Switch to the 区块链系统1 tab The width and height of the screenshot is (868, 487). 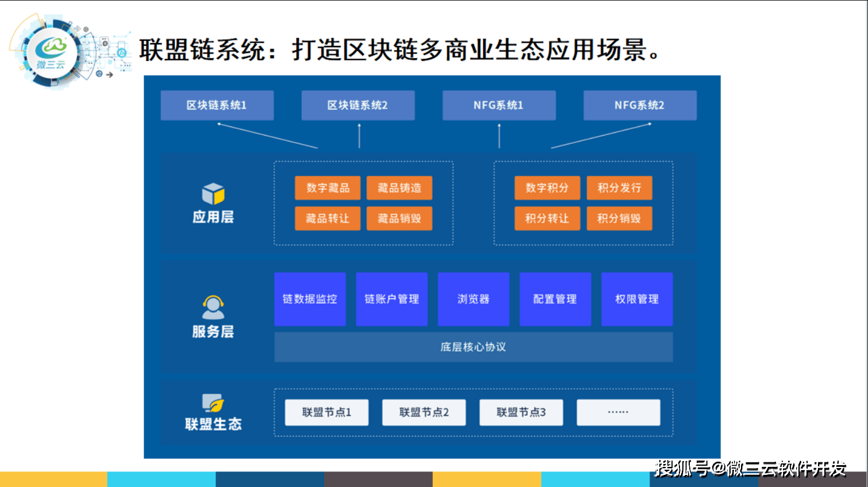(x=217, y=105)
